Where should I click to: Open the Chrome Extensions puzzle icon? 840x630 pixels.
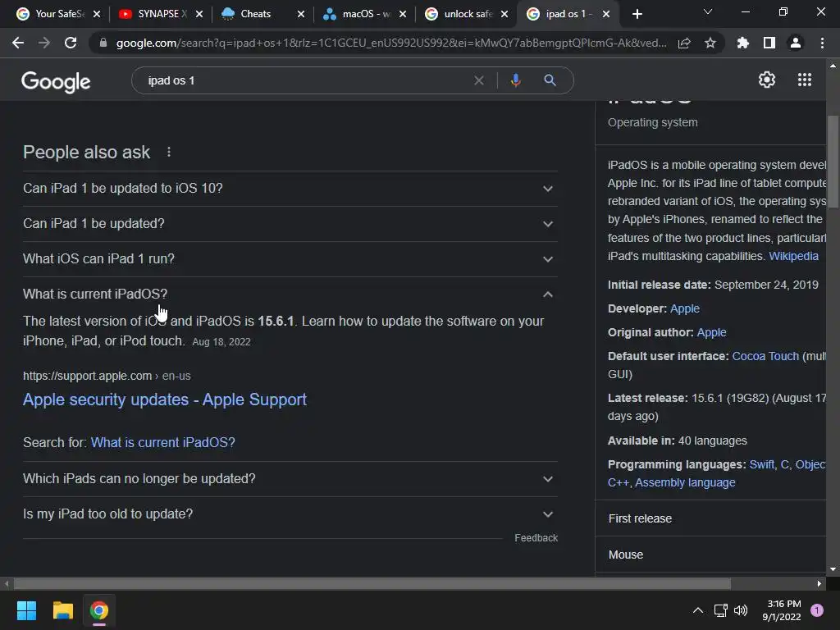point(743,43)
